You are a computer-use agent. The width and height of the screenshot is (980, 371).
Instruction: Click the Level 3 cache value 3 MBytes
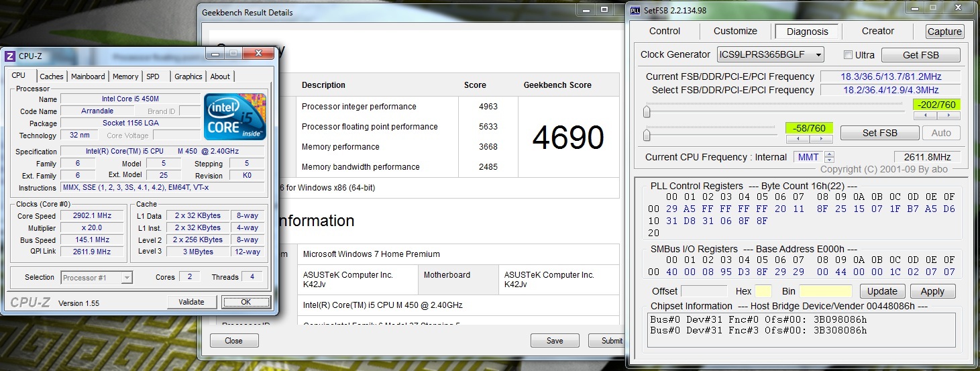point(198,252)
